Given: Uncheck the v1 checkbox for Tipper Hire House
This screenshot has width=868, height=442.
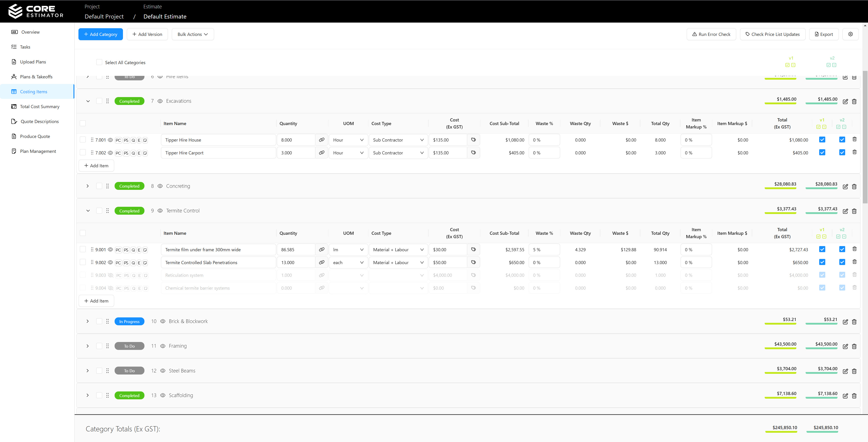Looking at the screenshot, I should pyautogui.click(x=822, y=140).
